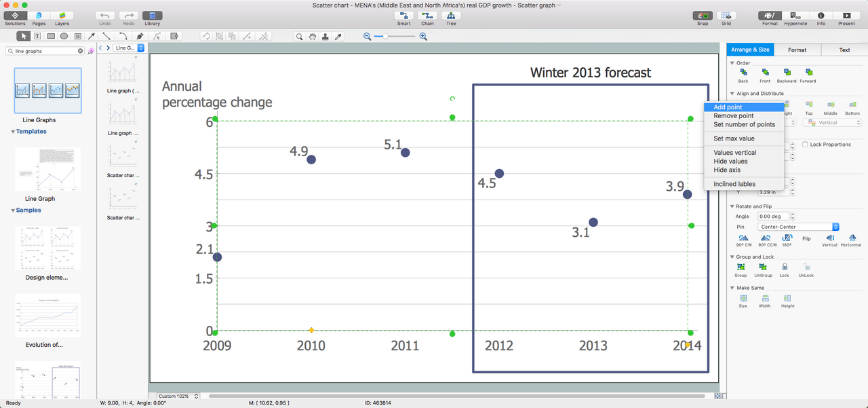Select the magnifier zoom tool
Image resolution: width=868 pixels, height=408 pixels.
[299, 37]
